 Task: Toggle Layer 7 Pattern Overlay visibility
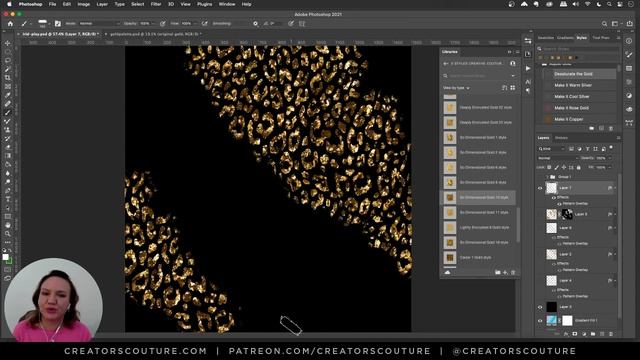(x=559, y=203)
